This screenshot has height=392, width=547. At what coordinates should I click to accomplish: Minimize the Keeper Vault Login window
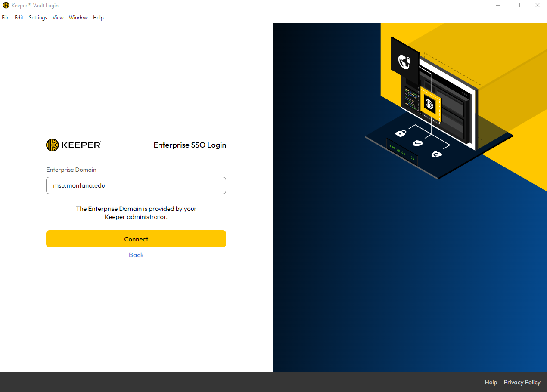pos(498,6)
